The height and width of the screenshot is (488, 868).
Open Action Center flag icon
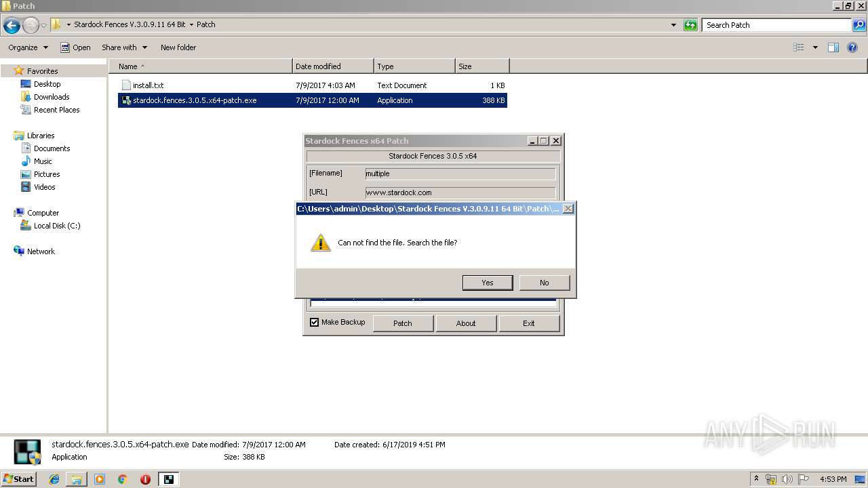(x=803, y=479)
